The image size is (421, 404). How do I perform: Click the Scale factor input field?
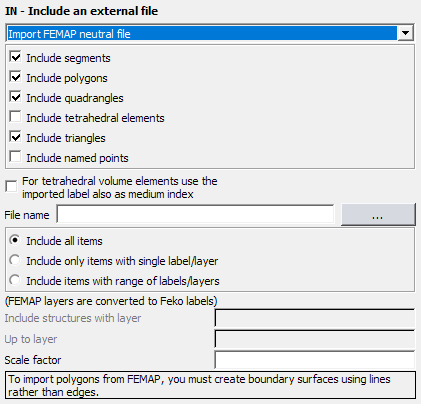click(315, 360)
